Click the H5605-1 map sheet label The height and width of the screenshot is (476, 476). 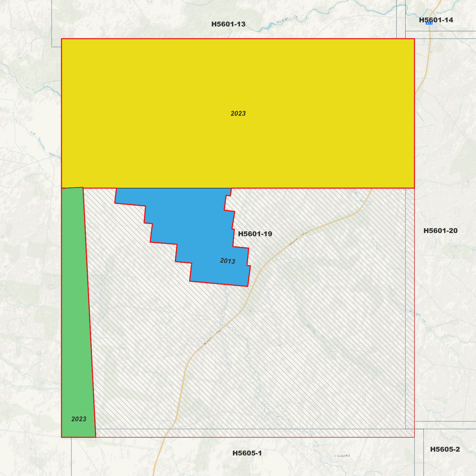pos(247,453)
